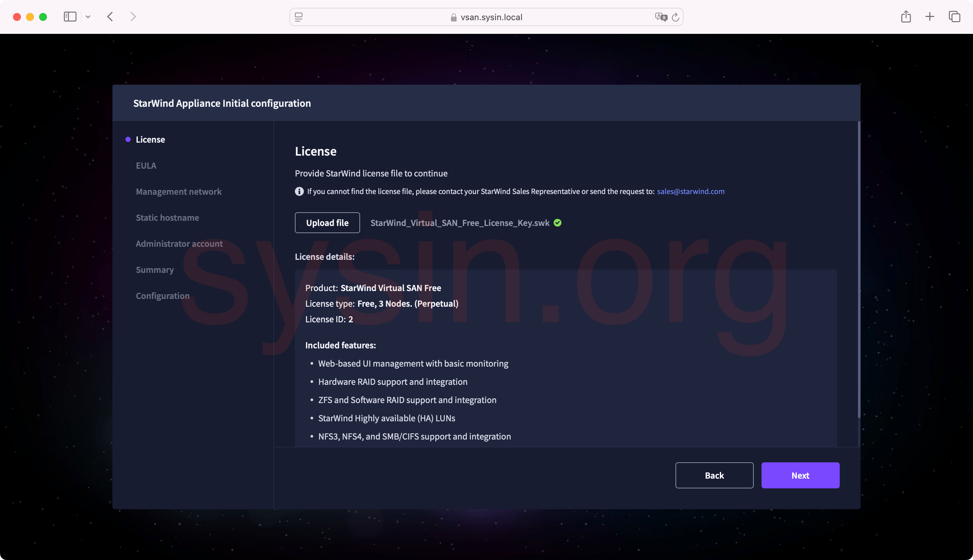Go back with browser back arrow

coord(110,17)
